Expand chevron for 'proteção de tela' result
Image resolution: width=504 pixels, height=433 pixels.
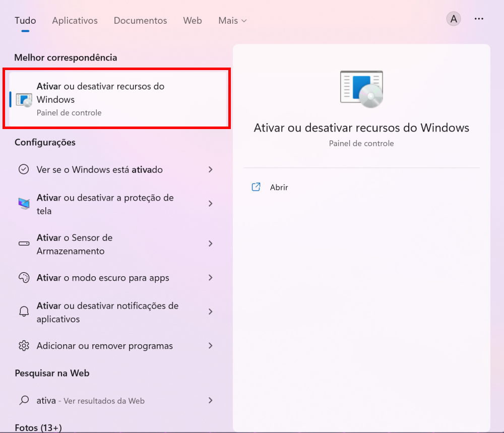click(211, 204)
